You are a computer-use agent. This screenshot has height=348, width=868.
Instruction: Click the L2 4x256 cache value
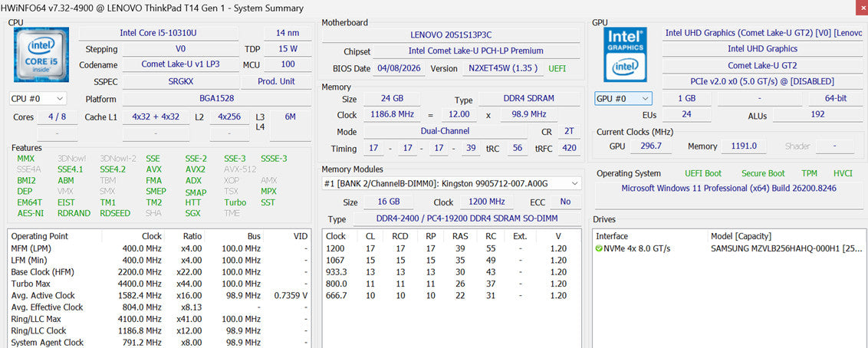229,117
